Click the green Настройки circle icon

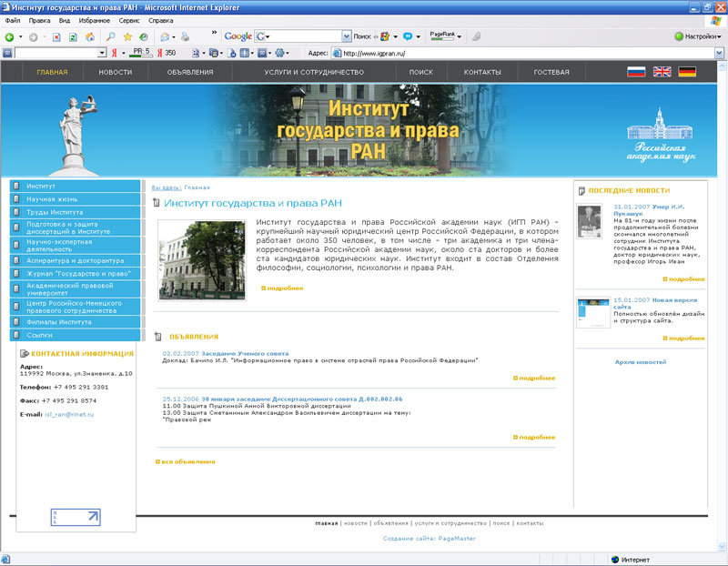pyautogui.click(x=679, y=36)
